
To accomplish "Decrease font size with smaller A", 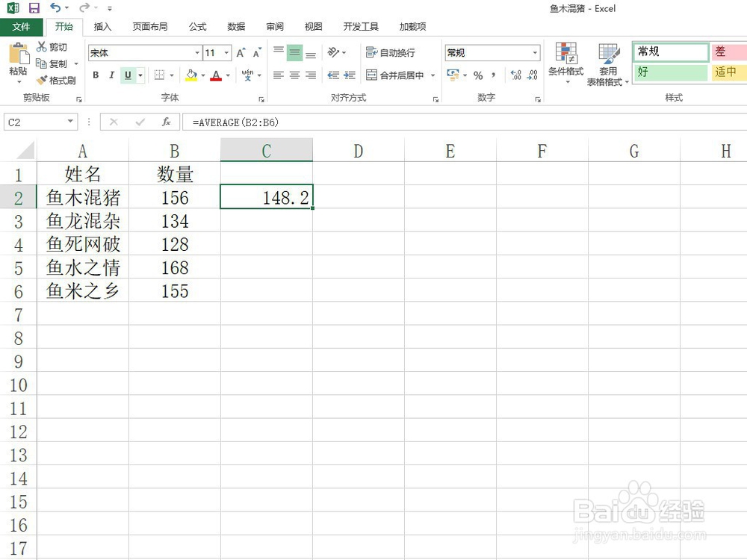I will coord(257,53).
